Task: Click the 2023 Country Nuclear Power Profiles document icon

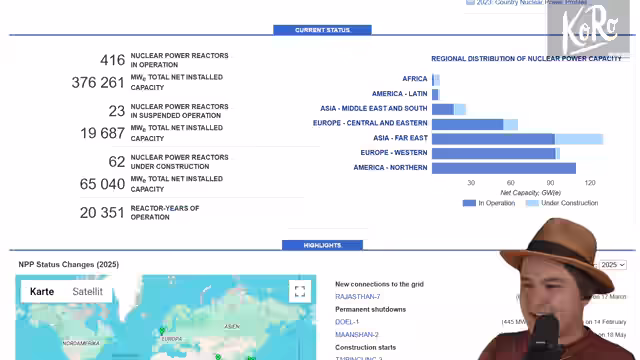Action: (x=470, y=2)
